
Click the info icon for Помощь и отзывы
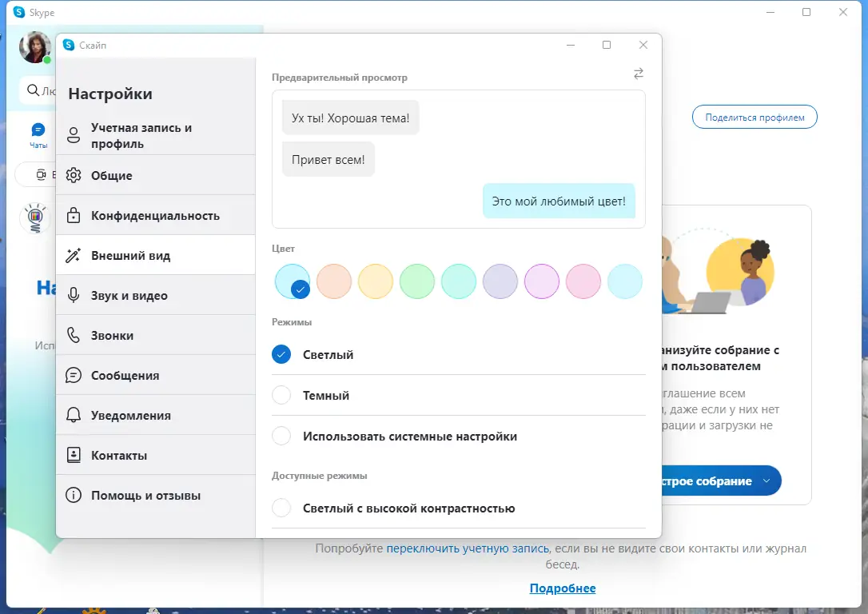pyautogui.click(x=73, y=495)
